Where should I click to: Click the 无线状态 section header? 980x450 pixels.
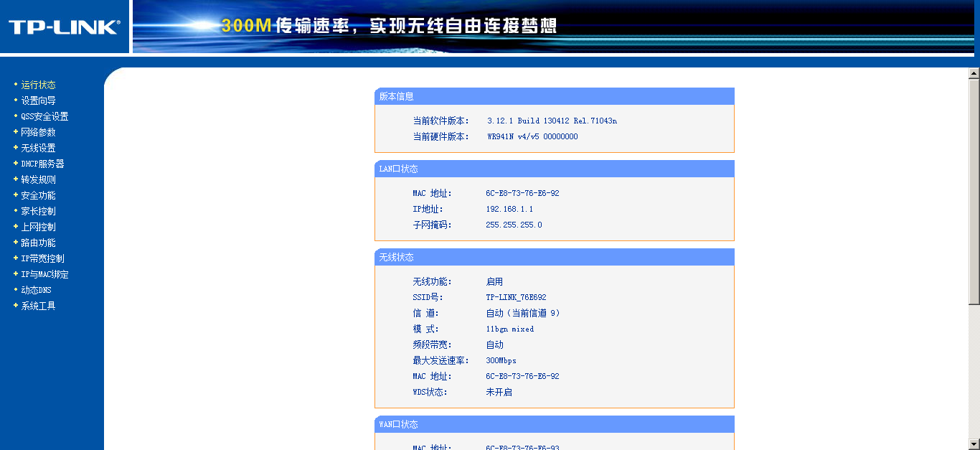tap(555, 257)
